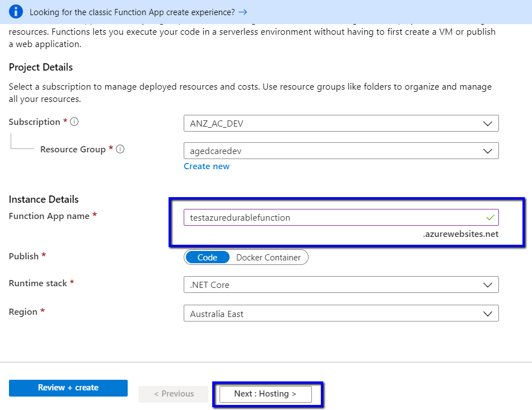
Task: Open the Subscription dropdown showing ANZ_AC_DEV
Action: click(x=340, y=123)
